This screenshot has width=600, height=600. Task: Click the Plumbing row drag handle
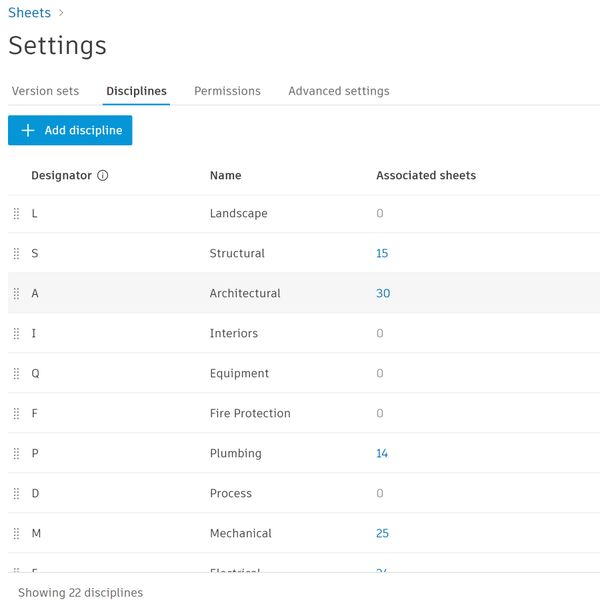[x=16, y=454]
